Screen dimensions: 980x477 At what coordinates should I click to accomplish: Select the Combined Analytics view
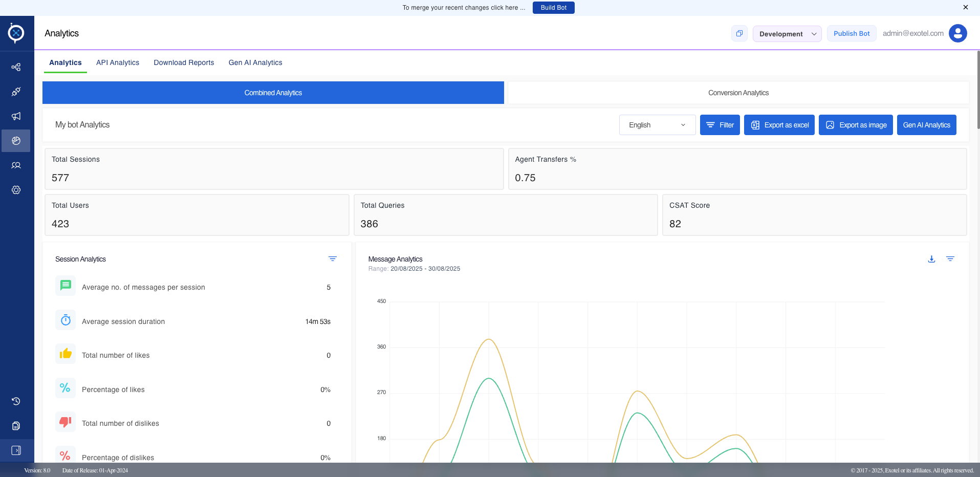point(273,93)
